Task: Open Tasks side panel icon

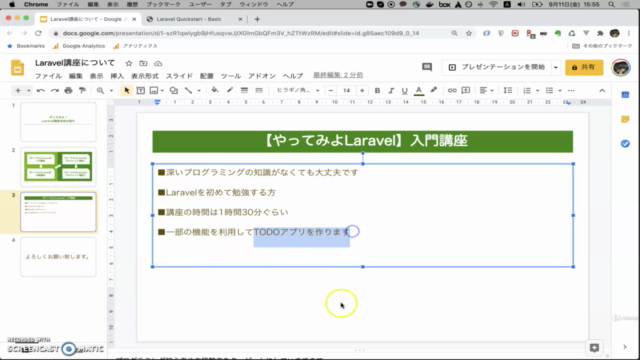Action: pyautogui.click(x=625, y=144)
